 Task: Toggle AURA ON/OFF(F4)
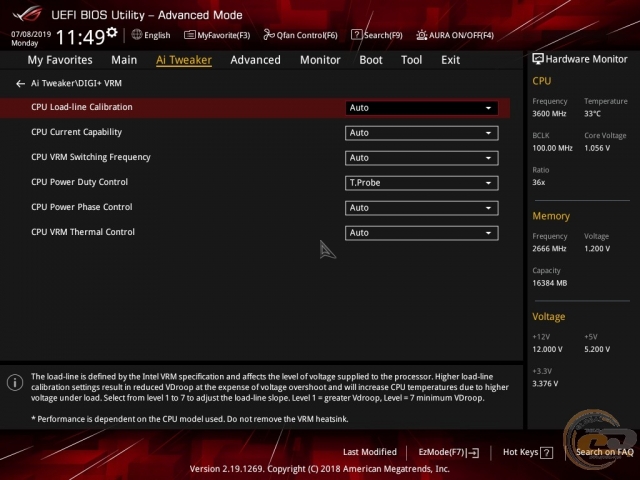(x=455, y=35)
